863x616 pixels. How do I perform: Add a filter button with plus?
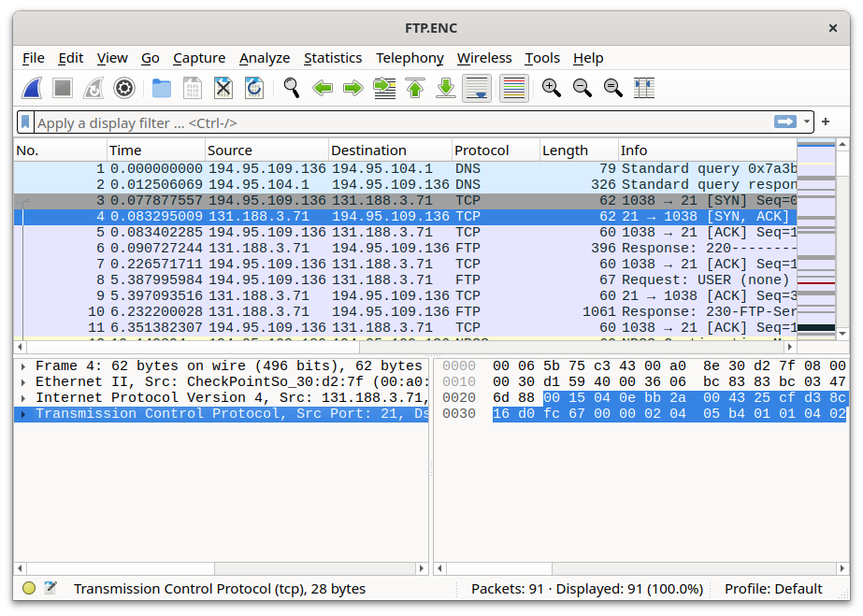tap(826, 122)
